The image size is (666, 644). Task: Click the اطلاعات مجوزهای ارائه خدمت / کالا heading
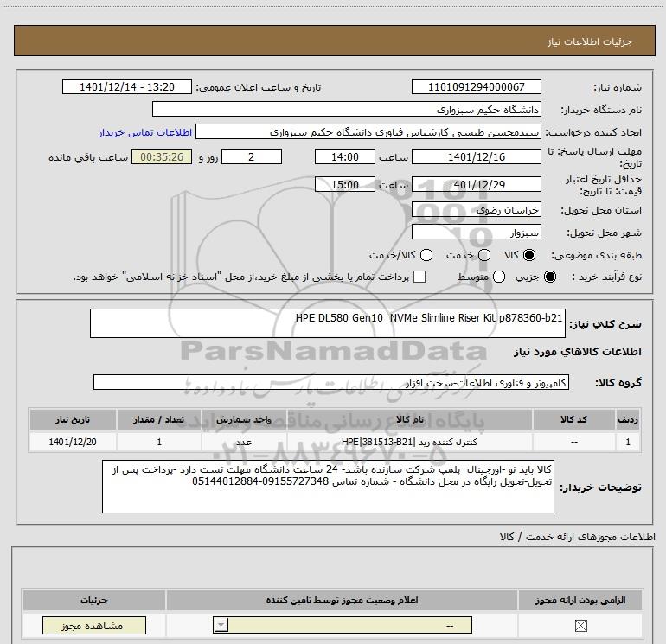[577, 537]
